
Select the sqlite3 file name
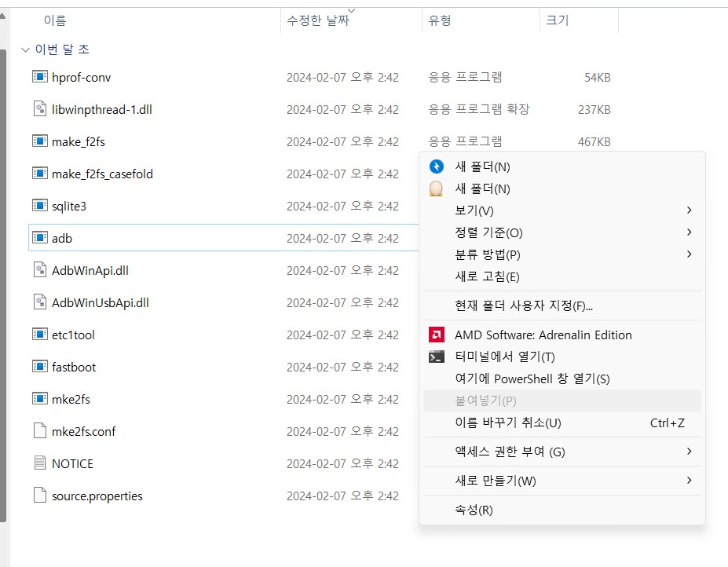pos(68,207)
